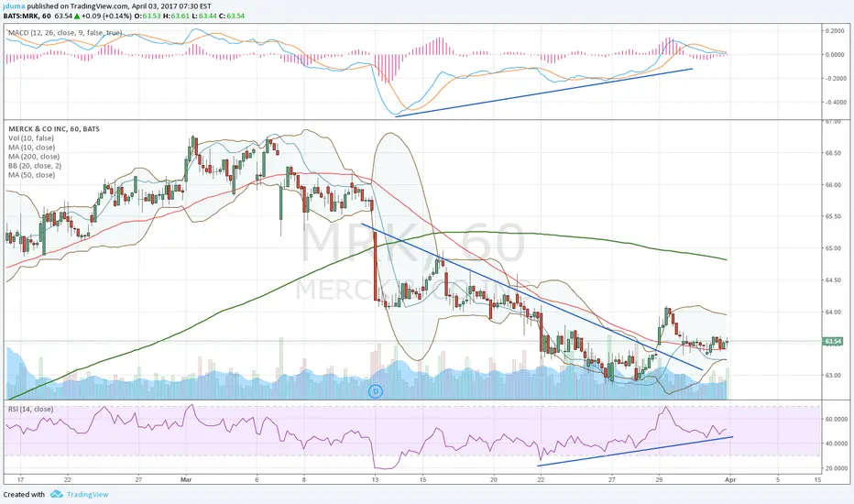Screen dimensions: 854x504
Task: Select the RSI (14, close) legend
Action: pos(30,410)
